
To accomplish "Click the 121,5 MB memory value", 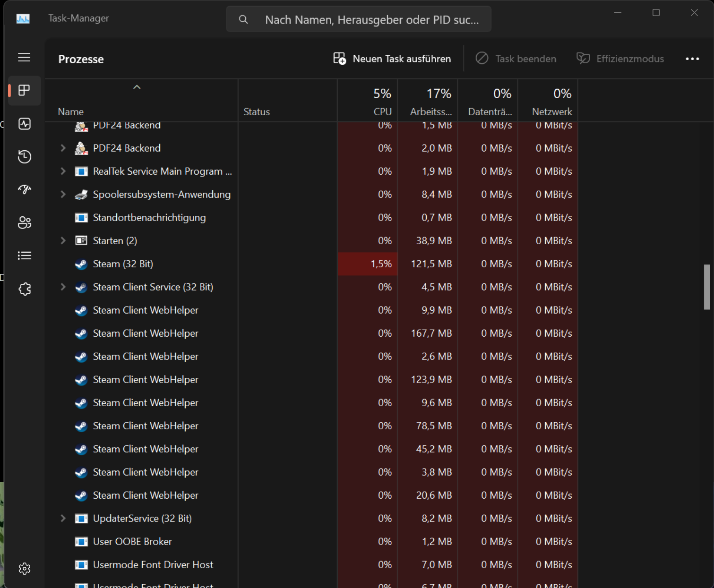I will point(431,264).
